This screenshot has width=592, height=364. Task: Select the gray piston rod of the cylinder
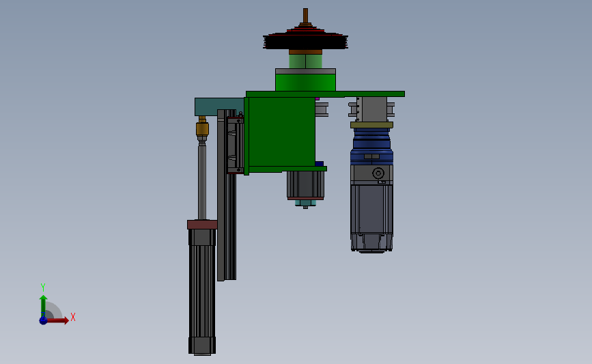[x=202, y=182]
